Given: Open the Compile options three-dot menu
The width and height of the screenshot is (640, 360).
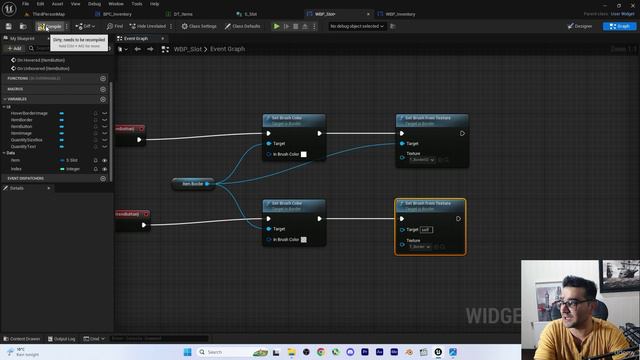Looking at the screenshot, I should (67, 27).
